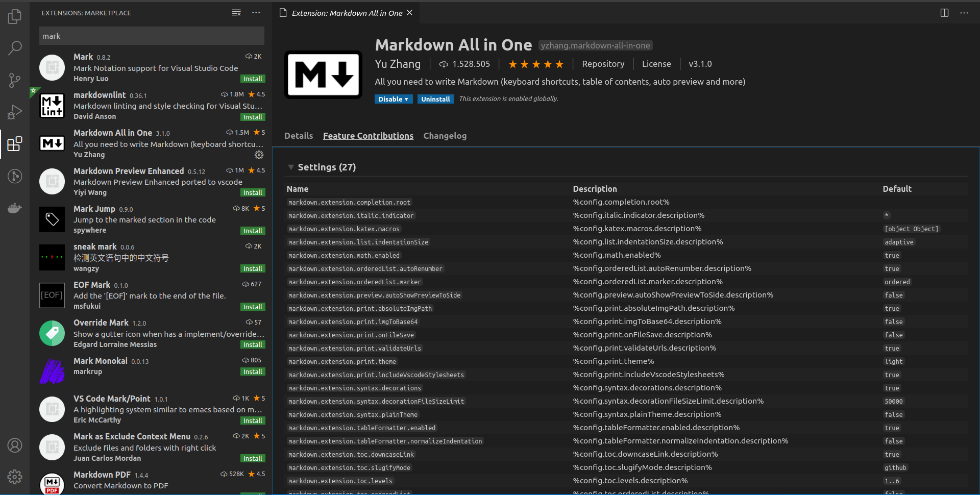Switch to the Details tab
980x495 pixels.
[x=299, y=136]
